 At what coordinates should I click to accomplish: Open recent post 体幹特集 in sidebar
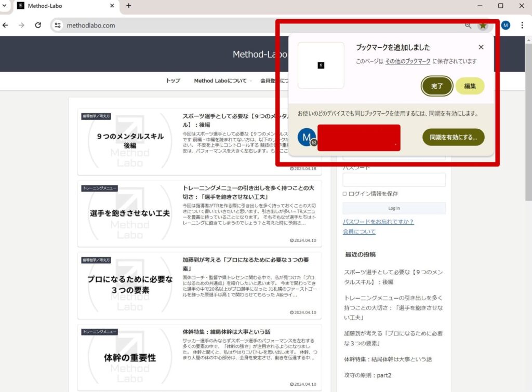[388, 359]
